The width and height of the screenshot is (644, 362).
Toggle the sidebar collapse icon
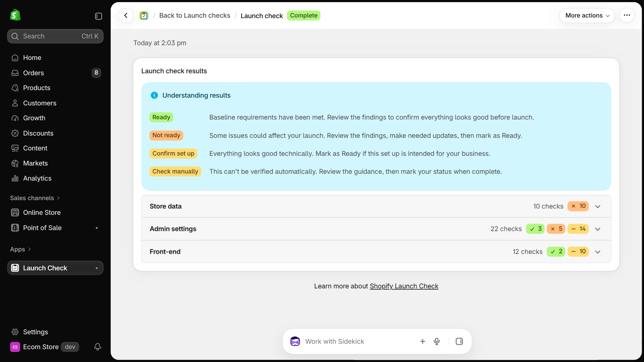click(x=98, y=16)
